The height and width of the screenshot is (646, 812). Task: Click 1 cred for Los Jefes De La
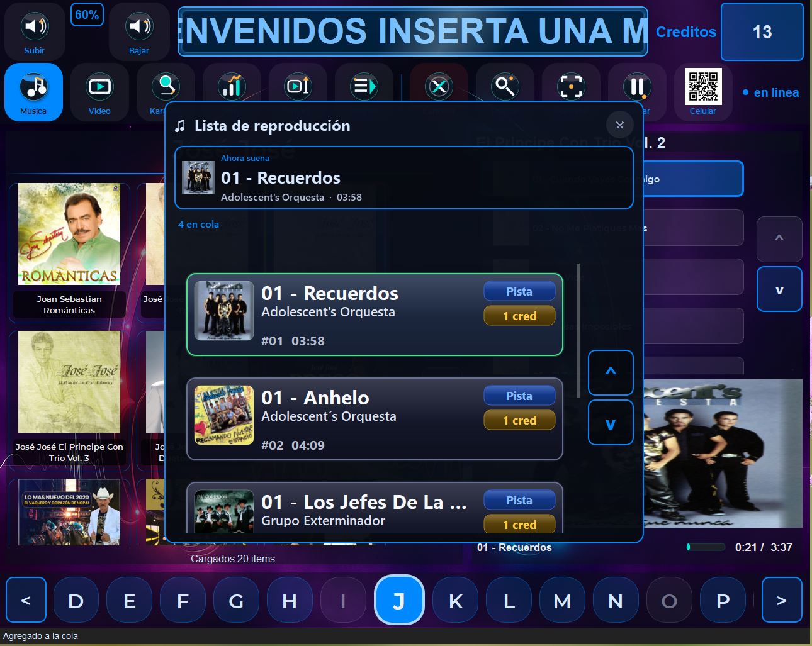[x=519, y=524]
